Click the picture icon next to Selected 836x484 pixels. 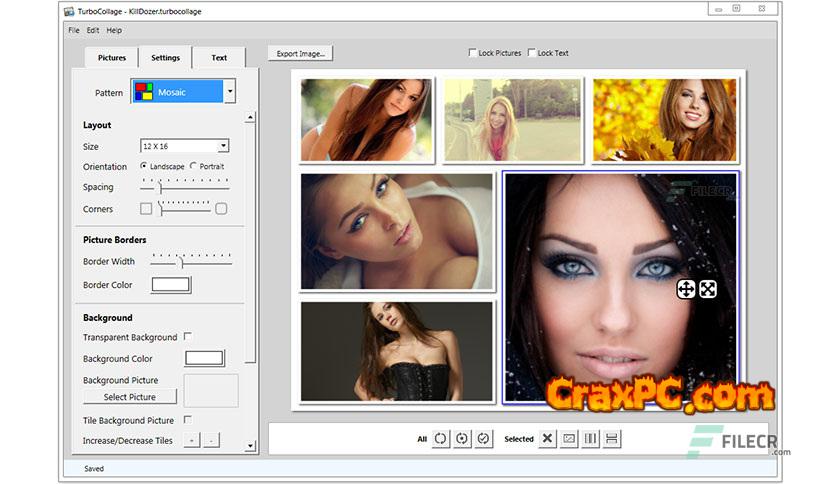click(569, 439)
